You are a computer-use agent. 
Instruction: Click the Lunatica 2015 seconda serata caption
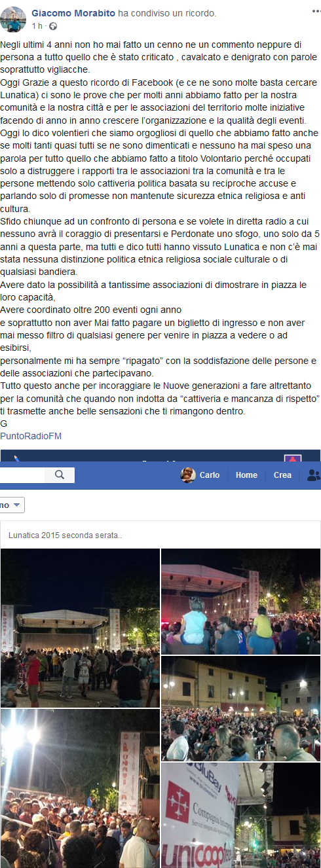coord(65,535)
